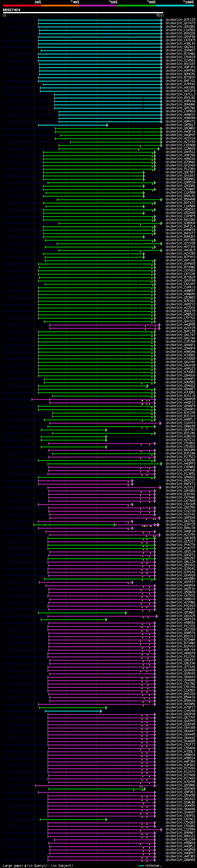Viewport: 197px width, 868px height.
Task: Click hit label UniRef100_B7SAW1
Action: (180, 54)
